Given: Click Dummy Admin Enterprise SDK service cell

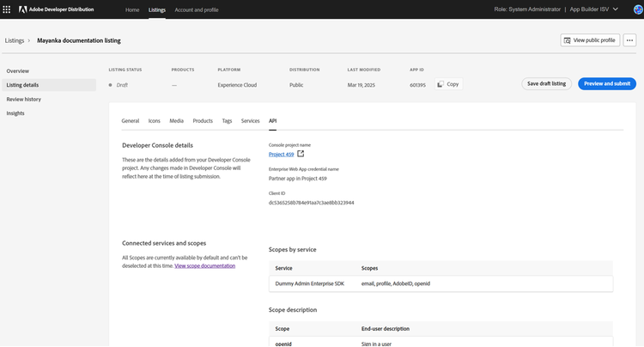Looking at the screenshot, I should pyautogui.click(x=310, y=283).
